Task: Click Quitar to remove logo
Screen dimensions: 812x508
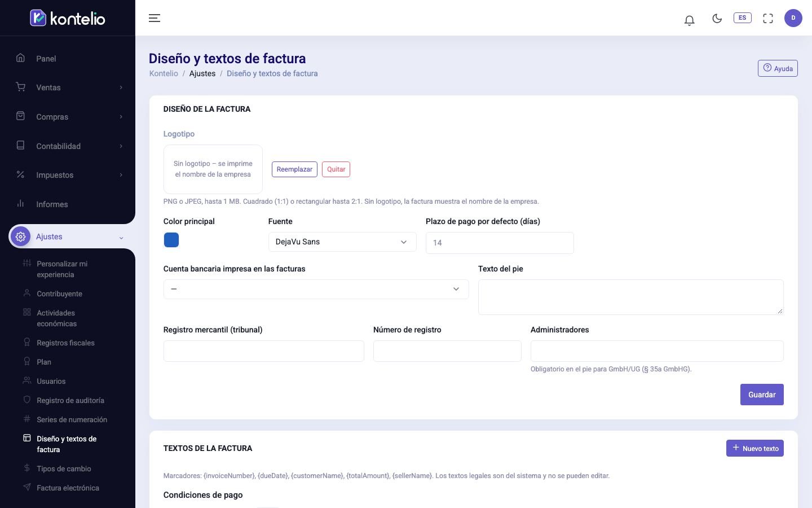Action: 336,169
